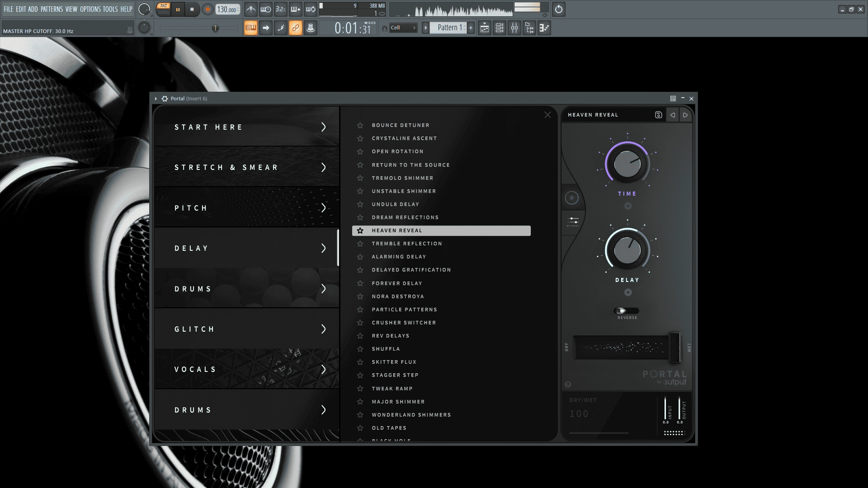Toggle the loop recording icon
Image resolution: width=868 pixels, height=488 pixels.
pos(311,9)
